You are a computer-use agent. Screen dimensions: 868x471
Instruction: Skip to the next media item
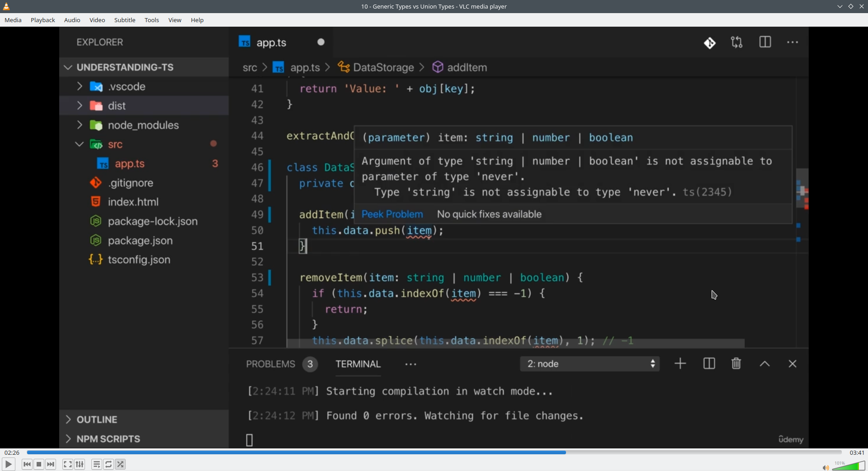tap(51, 464)
